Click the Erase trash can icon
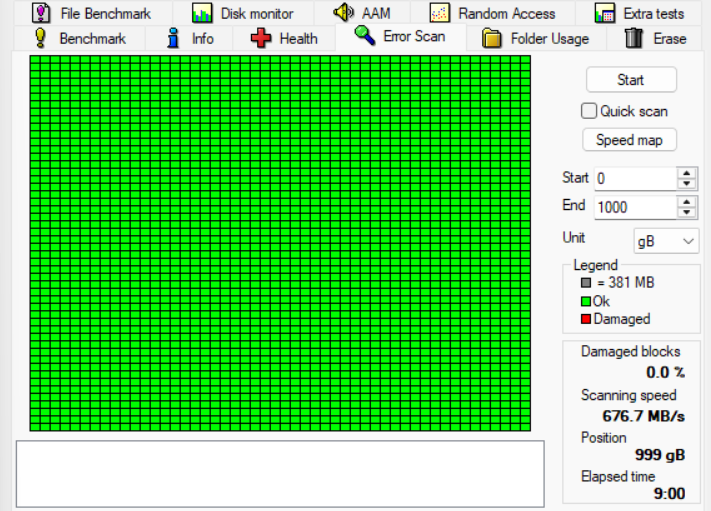Screen dimensions: 711x511 (634, 38)
